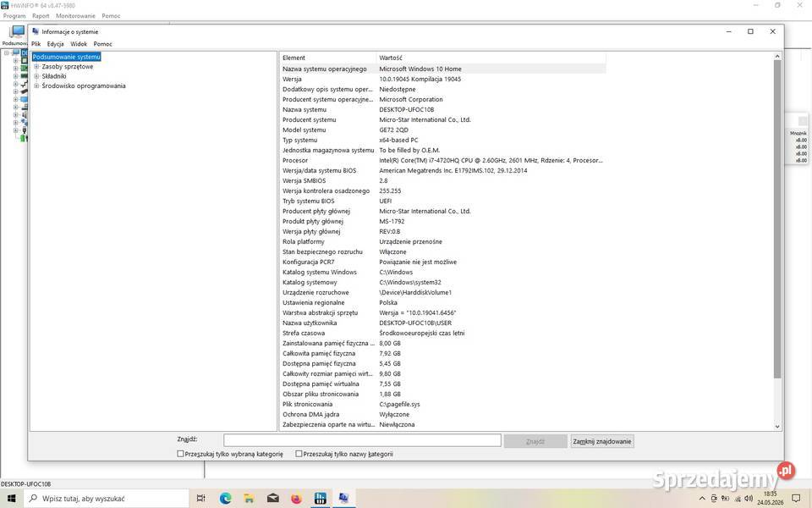Open Widok menu
Screen dimensions: 812x508
79,44
